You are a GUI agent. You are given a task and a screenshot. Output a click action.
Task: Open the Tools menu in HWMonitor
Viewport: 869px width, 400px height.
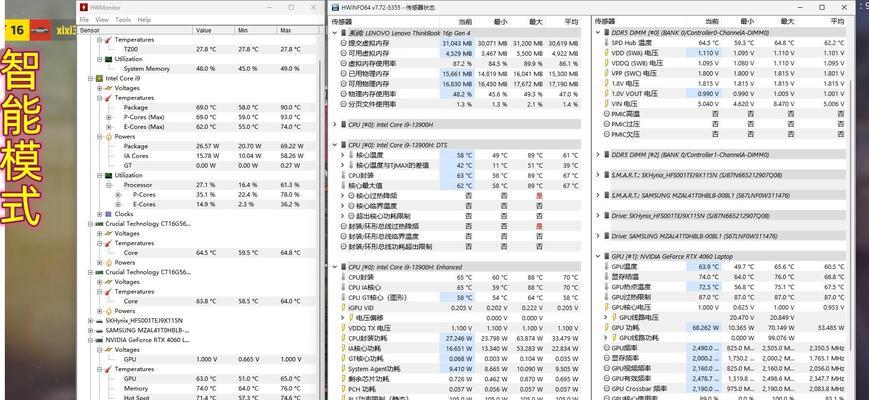pos(123,19)
